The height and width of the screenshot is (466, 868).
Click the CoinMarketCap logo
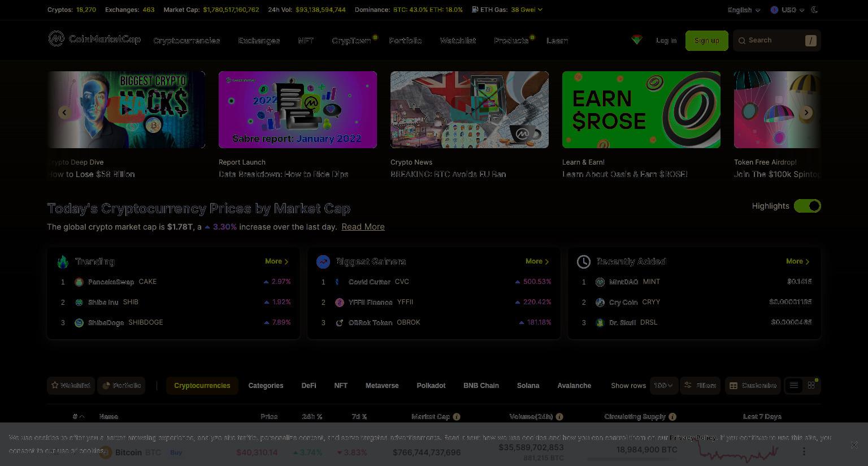coord(94,39)
